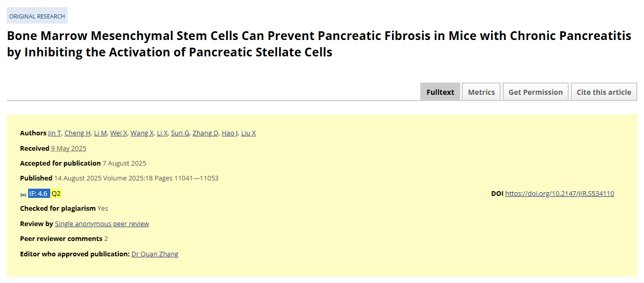
Task: Click author link Sun G
Action: [x=180, y=133]
